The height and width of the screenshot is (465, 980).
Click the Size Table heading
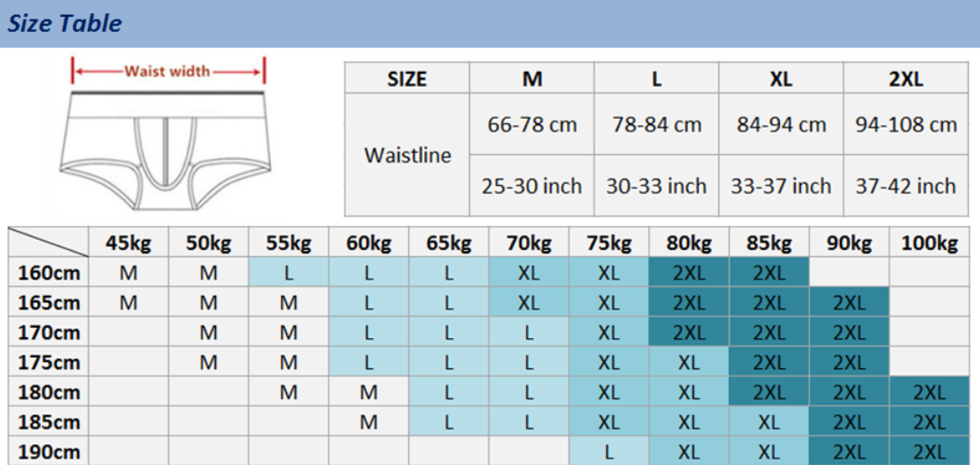64,23
